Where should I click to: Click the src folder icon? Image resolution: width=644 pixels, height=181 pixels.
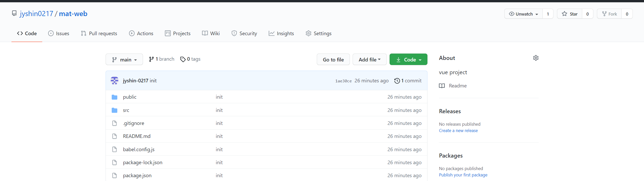point(115,110)
